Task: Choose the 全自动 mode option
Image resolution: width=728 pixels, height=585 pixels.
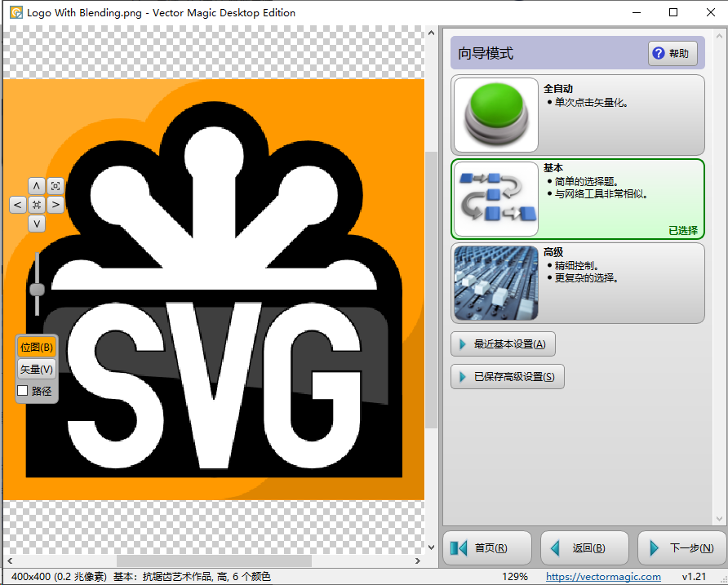Action: [578, 115]
